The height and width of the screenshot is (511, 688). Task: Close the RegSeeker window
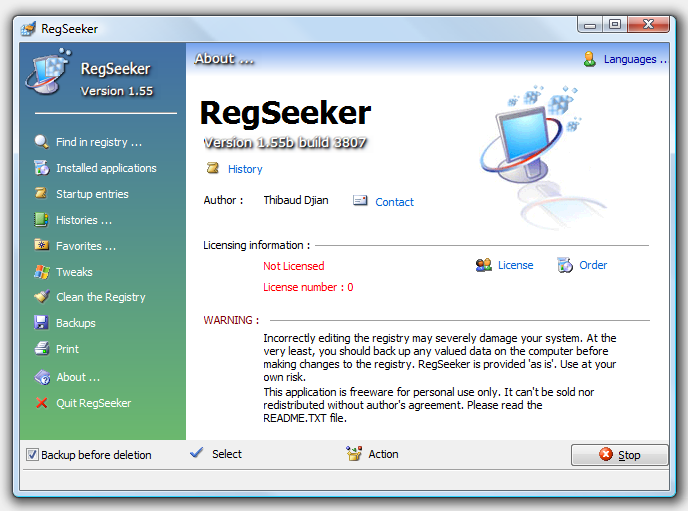649,25
